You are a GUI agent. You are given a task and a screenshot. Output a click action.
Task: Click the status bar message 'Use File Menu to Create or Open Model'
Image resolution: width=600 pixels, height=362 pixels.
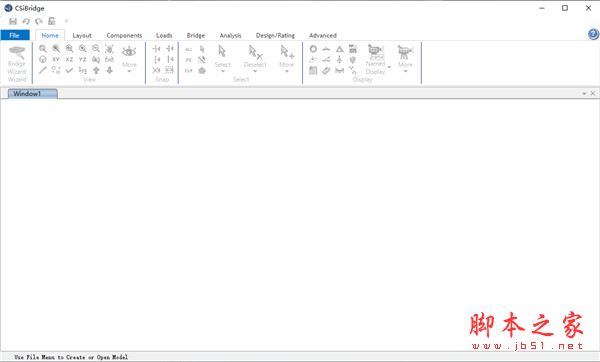click(71, 357)
